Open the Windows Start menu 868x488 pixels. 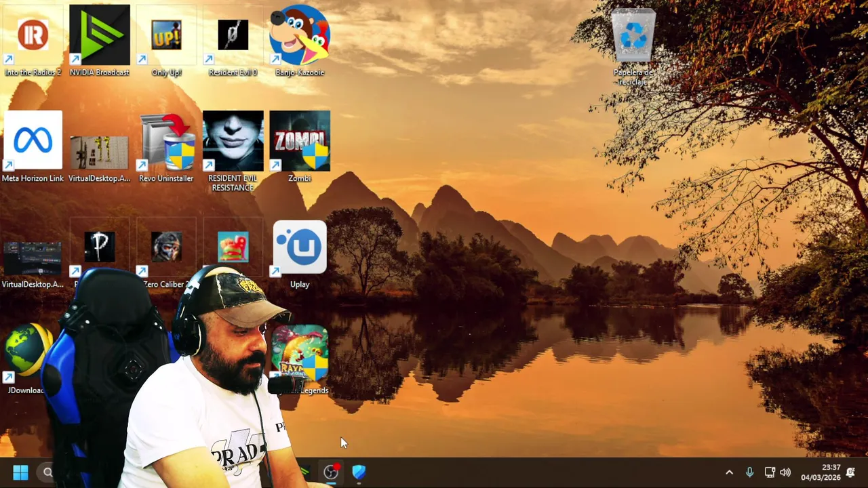coord(20,472)
